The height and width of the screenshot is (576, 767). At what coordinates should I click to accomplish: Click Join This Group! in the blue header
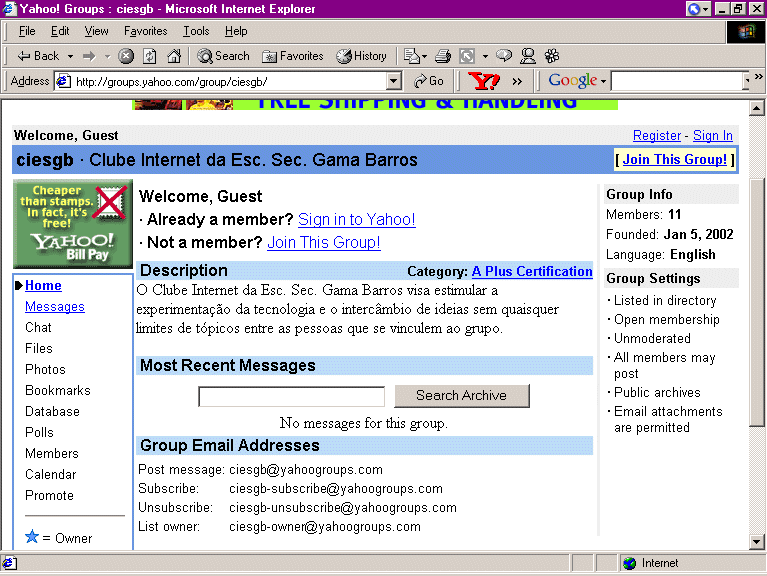click(x=675, y=159)
